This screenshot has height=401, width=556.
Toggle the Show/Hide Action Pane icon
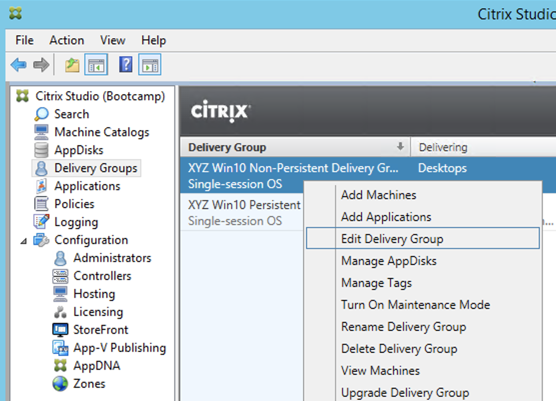[x=150, y=65]
